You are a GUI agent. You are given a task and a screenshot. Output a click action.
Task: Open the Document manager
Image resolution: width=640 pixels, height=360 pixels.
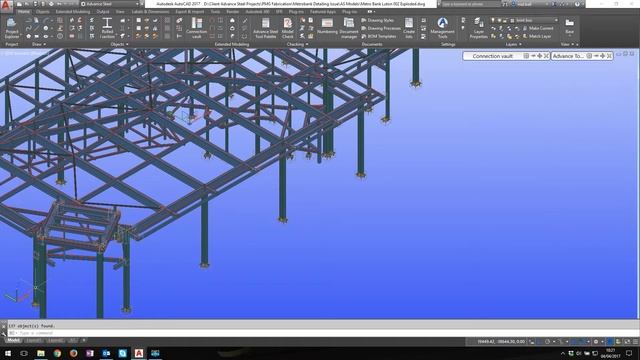[349, 28]
